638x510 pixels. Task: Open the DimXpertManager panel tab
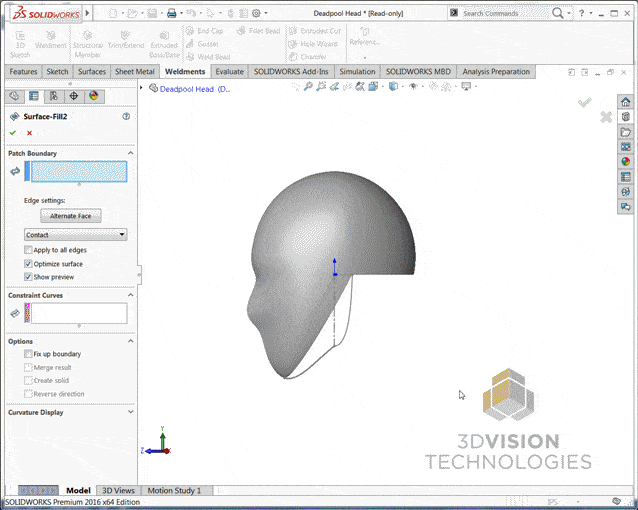[74, 96]
